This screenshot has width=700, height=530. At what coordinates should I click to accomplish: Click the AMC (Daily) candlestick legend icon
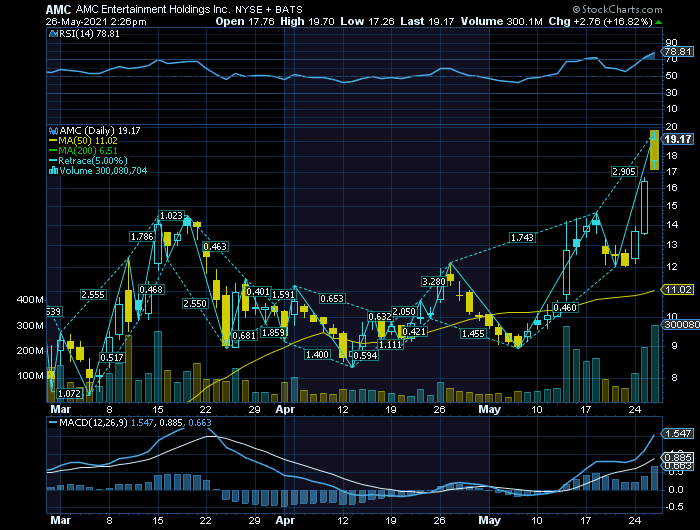point(53,131)
